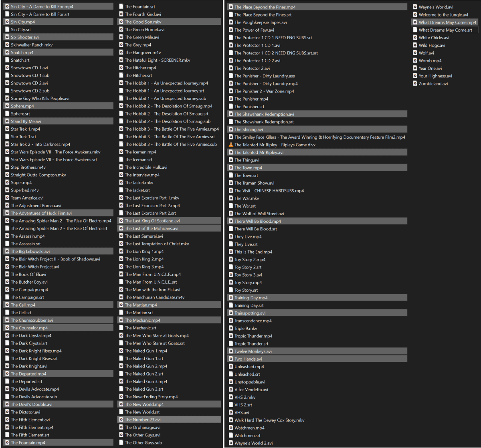Viewport: 481px width, 448px height.
Task: Click the icon beside The Shining.avi
Action: tap(231, 129)
